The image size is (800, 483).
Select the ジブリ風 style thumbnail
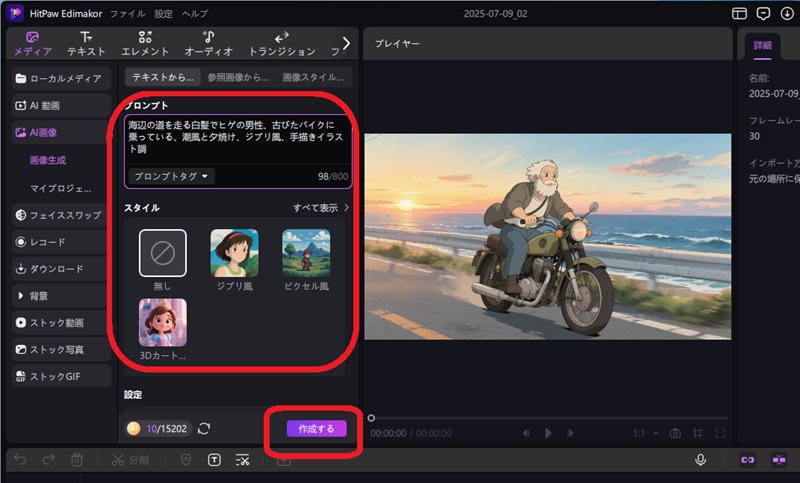tap(235, 253)
